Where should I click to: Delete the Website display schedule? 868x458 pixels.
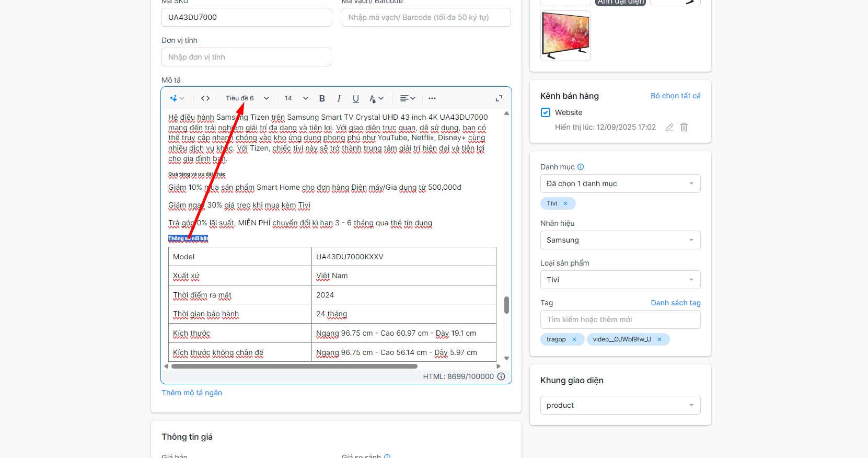(684, 127)
